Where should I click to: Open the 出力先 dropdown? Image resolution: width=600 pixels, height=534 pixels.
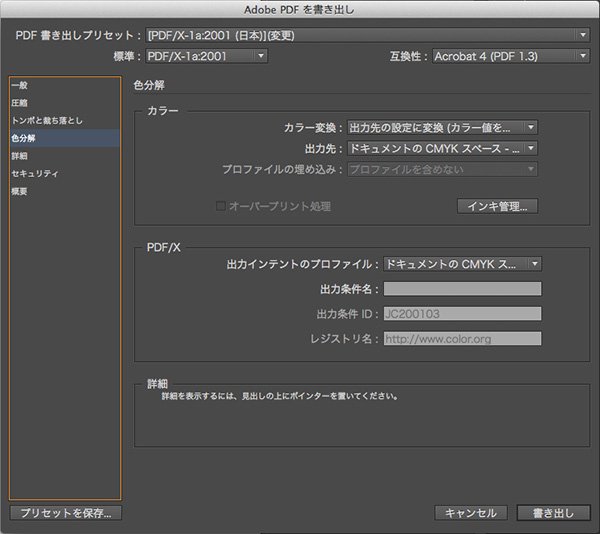pos(442,148)
